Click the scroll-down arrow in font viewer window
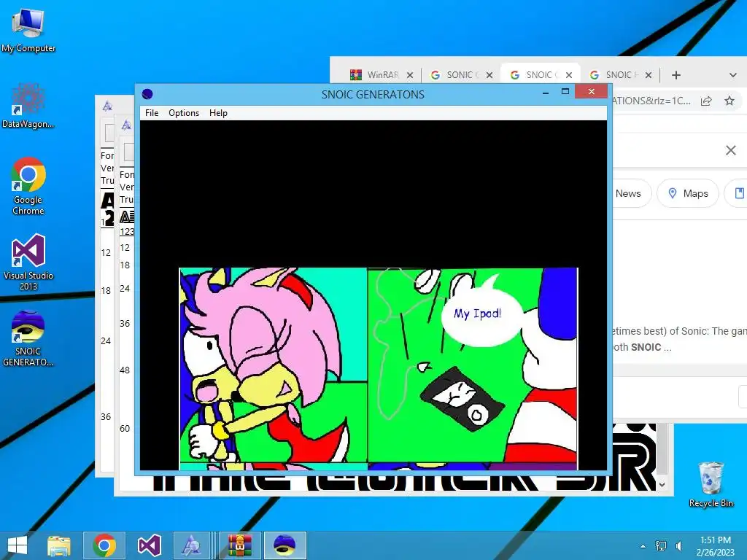The height and width of the screenshot is (560, 747). (x=662, y=485)
